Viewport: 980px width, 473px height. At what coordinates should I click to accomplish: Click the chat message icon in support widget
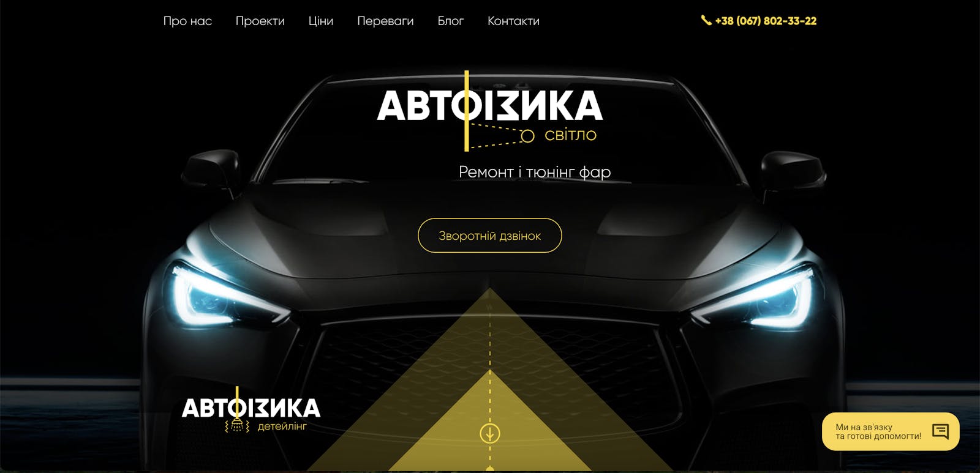940,431
